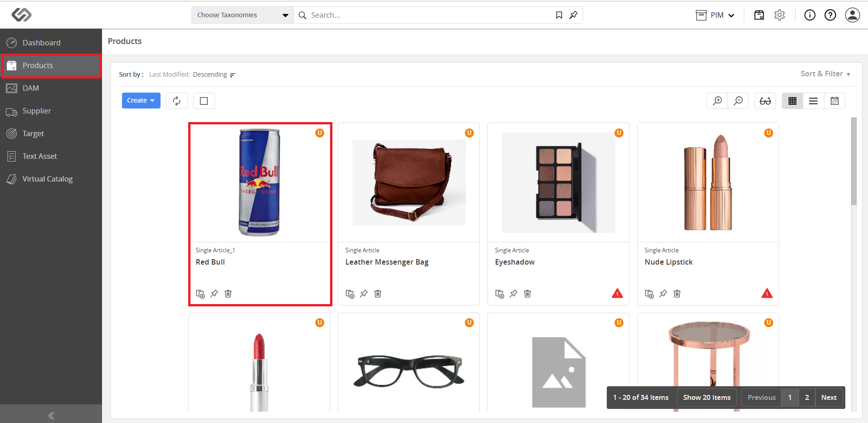
Task: Open the Create dropdown button
Action: 141,100
